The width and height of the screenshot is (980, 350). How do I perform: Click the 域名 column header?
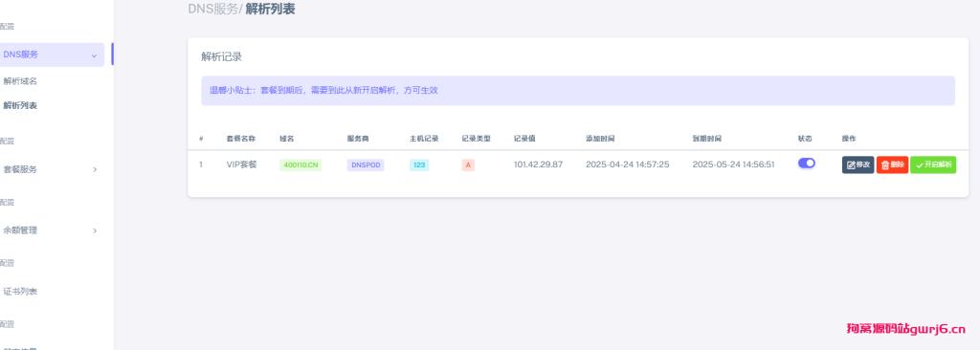(286, 138)
